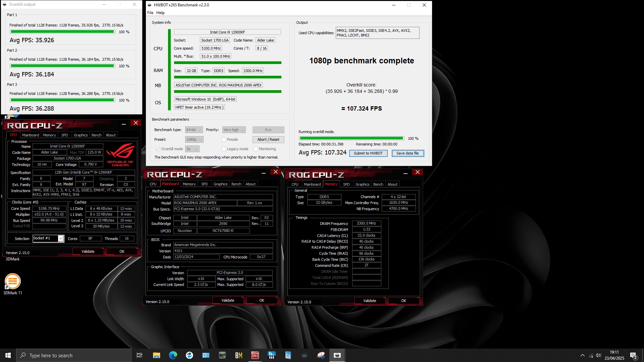This screenshot has height=362, width=644.
Task: Click the DRAM Frequency 3300.0 MHz value
Action: 366,224
